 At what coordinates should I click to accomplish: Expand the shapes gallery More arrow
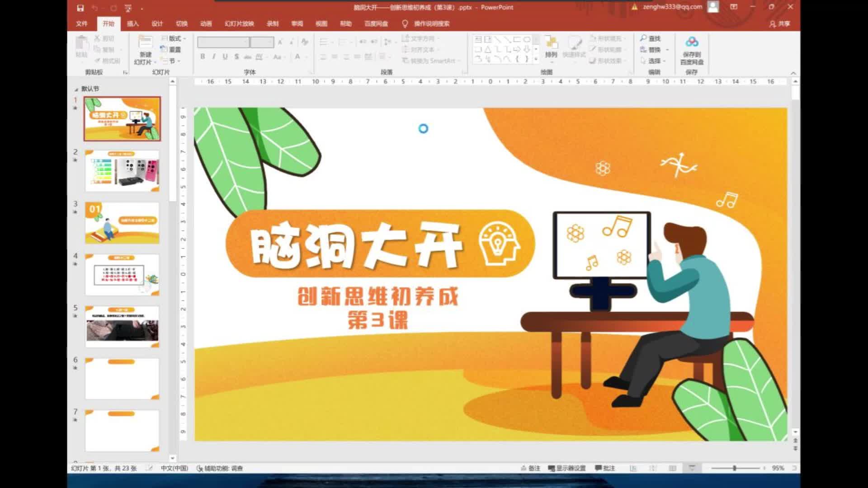pyautogui.click(x=536, y=59)
